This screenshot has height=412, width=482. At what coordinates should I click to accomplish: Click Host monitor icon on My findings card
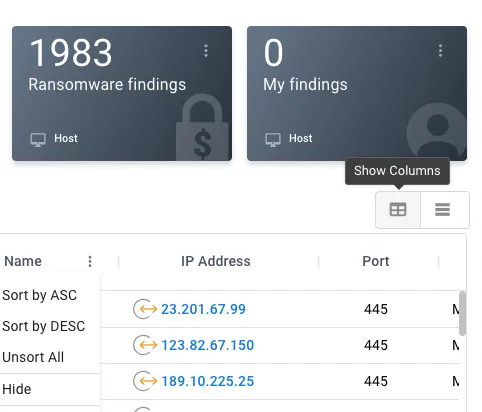pos(273,140)
